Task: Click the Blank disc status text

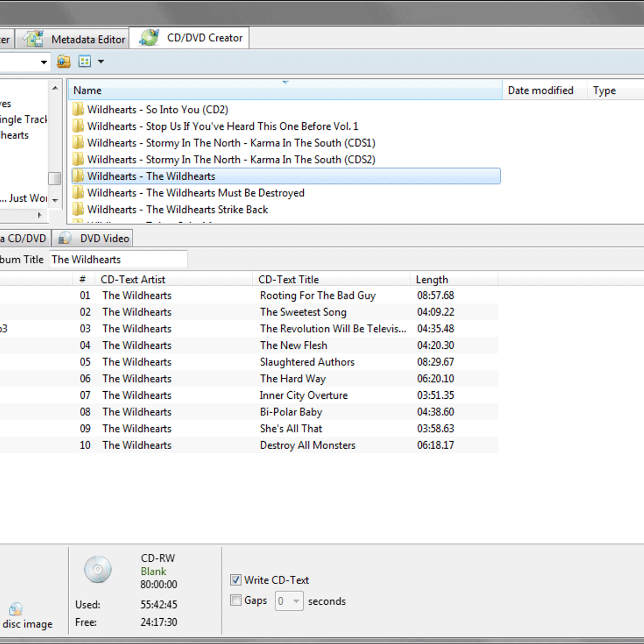Action: pos(153,572)
